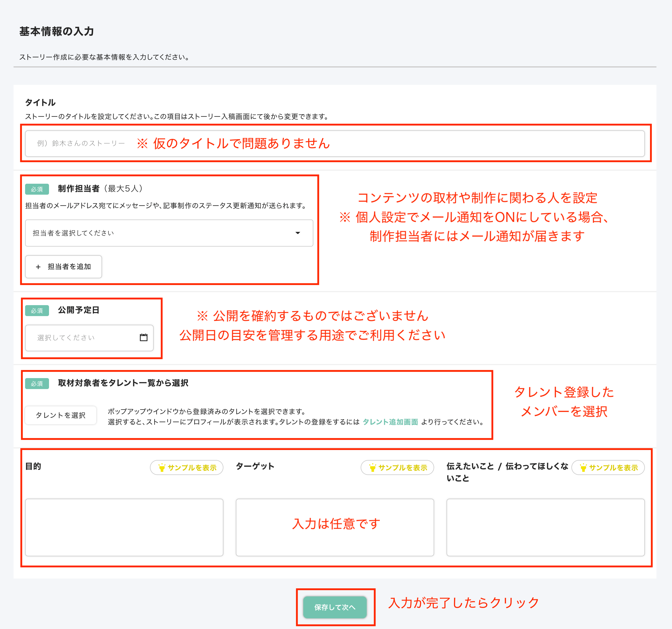The width and height of the screenshot is (672, 629).
Task: Click the 目的 text area
Action: [x=124, y=527]
